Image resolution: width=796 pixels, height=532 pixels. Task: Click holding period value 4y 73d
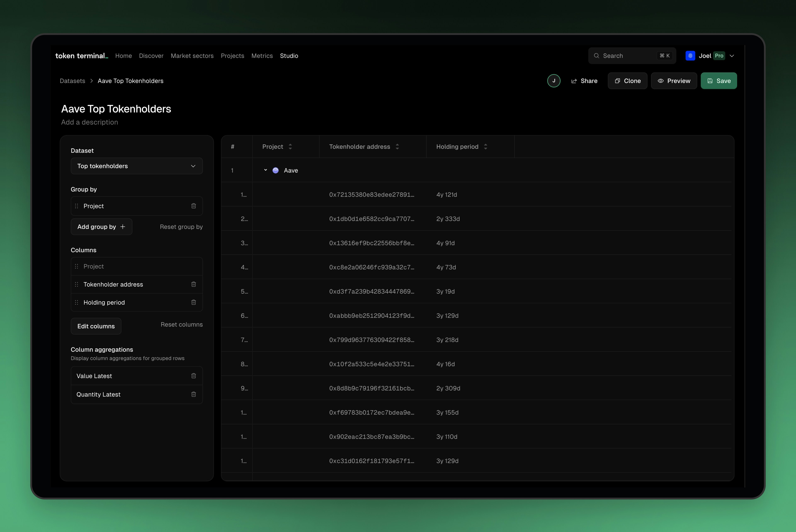[446, 267]
